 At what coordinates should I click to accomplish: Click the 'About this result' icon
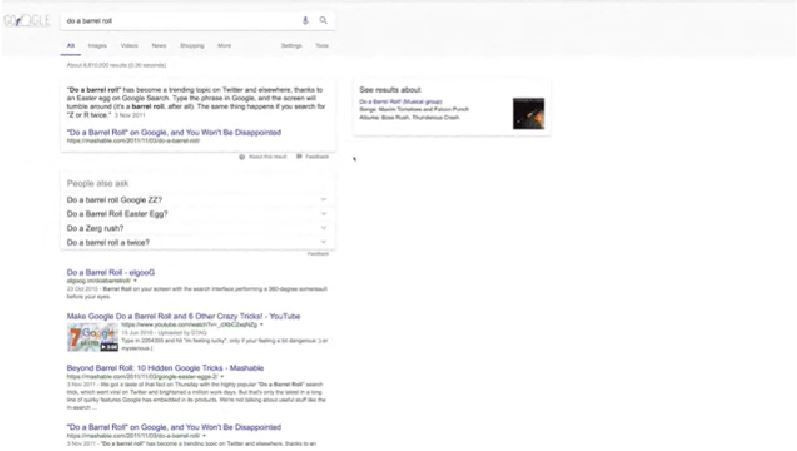click(x=242, y=157)
